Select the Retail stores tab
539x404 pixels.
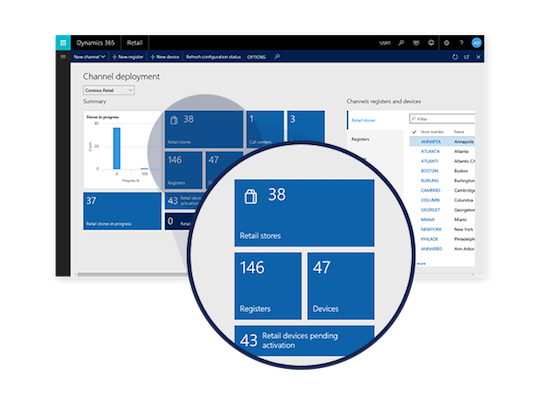[x=363, y=120]
